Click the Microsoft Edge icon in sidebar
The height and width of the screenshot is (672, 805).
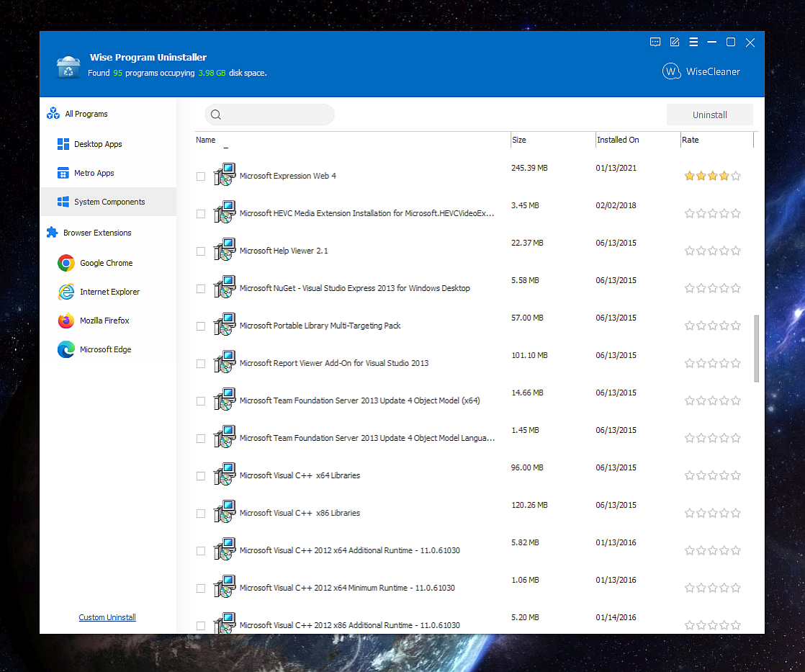click(x=66, y=349)
